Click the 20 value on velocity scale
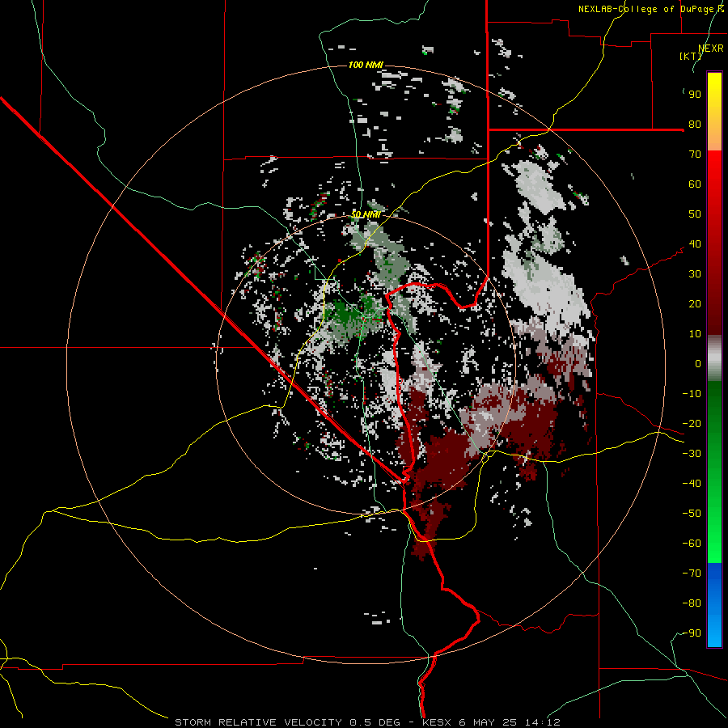The image size is (728, 728). click(695, 304)
